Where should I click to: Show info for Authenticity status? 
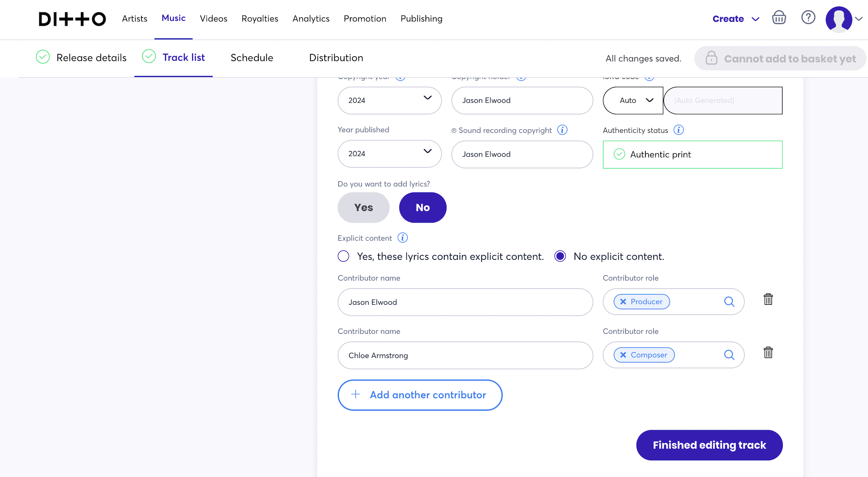pyautogui.click(x=679, y=130)
